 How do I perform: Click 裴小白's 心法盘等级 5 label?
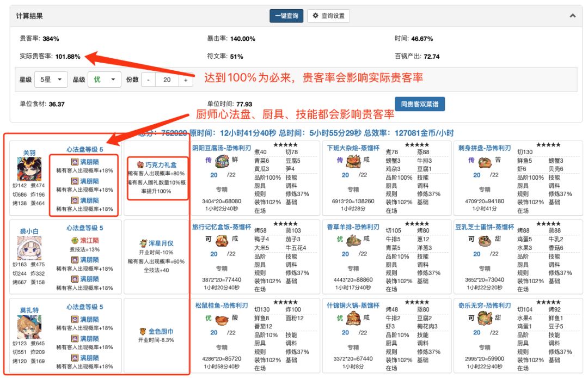coord(85,228)
